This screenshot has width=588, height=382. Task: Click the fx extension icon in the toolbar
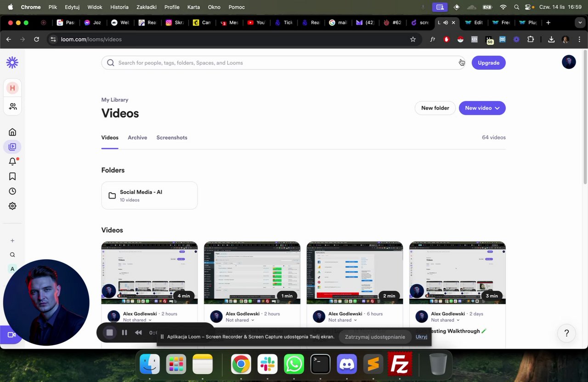pos(432,40)
